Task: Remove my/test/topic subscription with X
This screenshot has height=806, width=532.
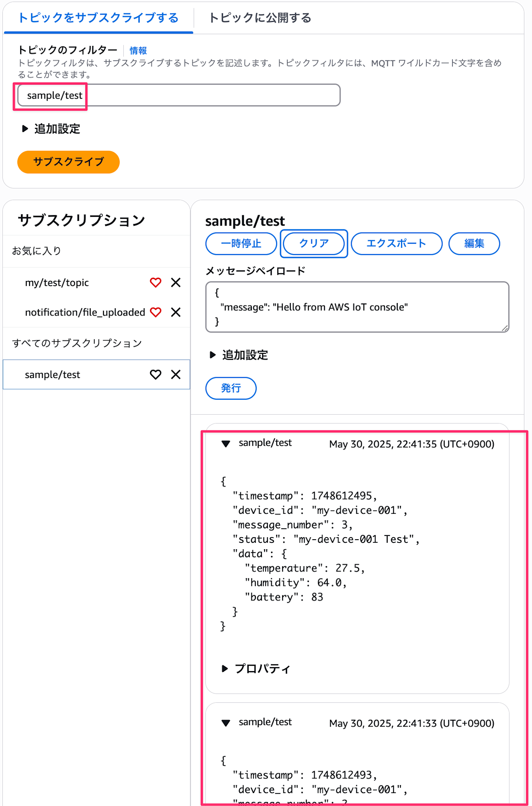Action: click(176, 283)
